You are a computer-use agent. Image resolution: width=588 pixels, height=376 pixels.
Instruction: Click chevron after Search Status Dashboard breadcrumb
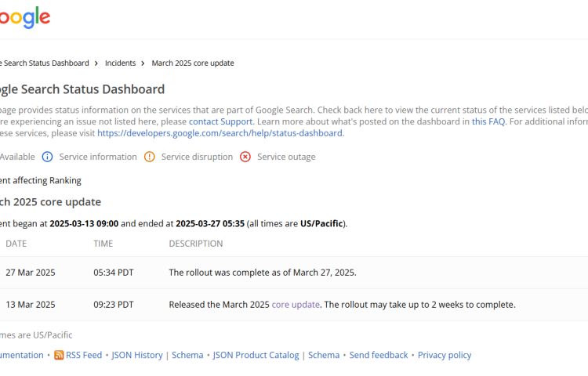pos(96,63)
